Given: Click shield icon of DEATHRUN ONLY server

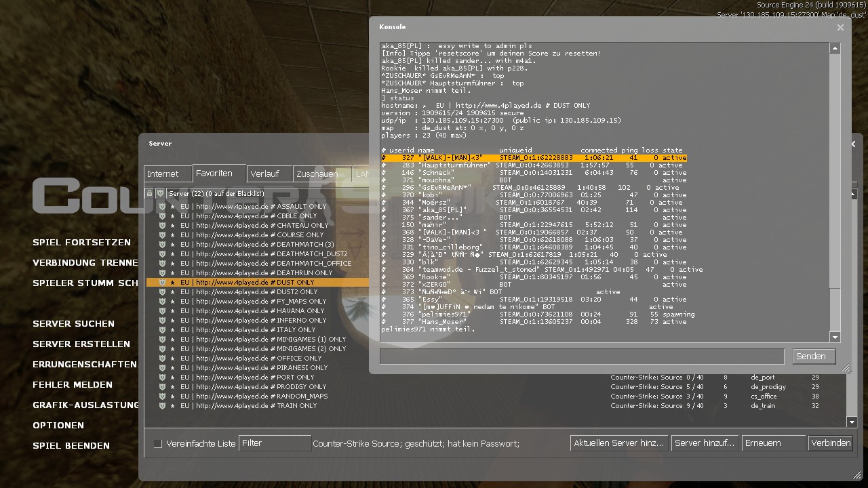Looking at the screenshot, I should pyautogui.click(x=162, y=273).
